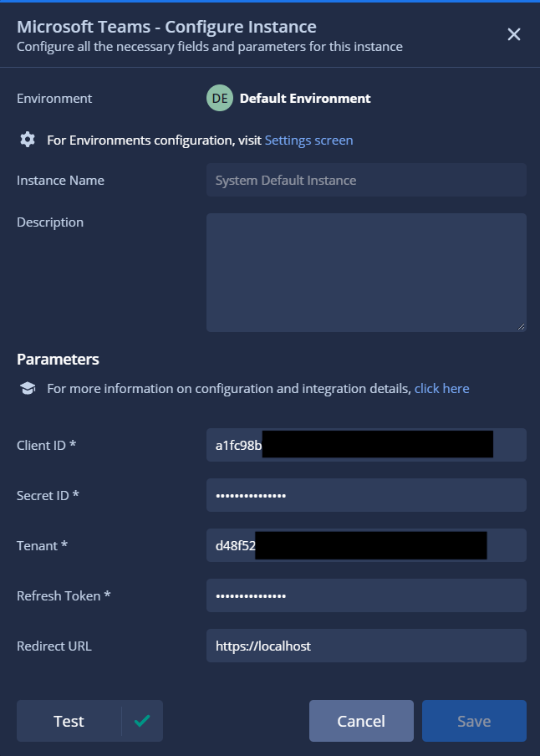Open the "click here" integration details link
540x756 pixels.
[x=441, y=388]
